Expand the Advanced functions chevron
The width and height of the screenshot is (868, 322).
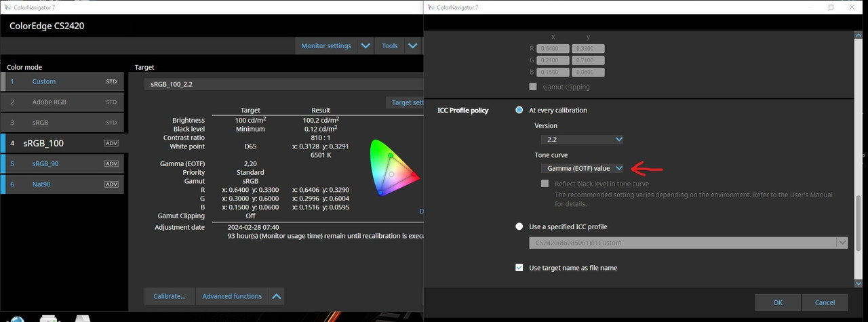276,296
